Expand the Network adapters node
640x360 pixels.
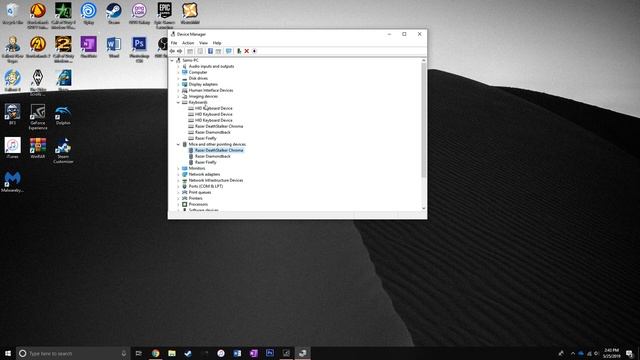pyautogui.click(x=178, y=174)
